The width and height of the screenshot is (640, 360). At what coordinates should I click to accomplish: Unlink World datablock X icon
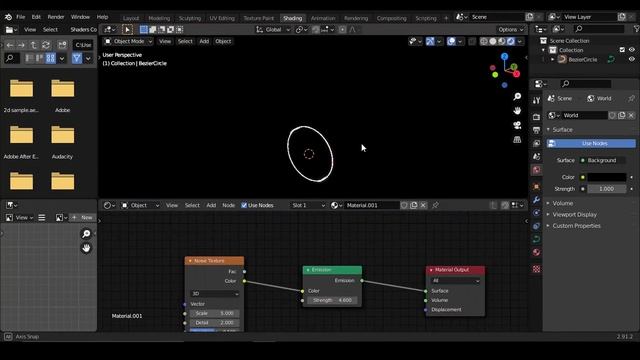[x=631, y=116]
